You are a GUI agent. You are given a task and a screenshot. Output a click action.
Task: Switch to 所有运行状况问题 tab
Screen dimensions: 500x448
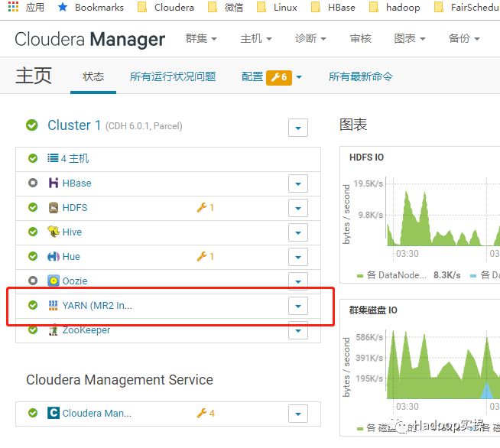[x=173, y=76]
